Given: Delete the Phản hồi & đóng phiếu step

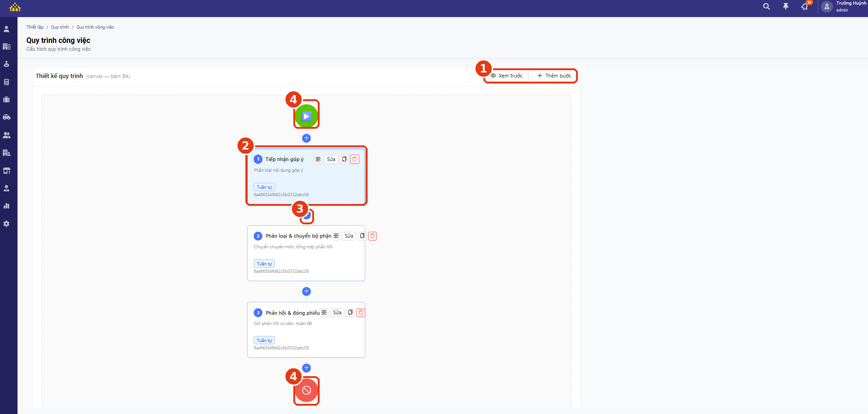Looking at the screenshot, I should [361, 312].
